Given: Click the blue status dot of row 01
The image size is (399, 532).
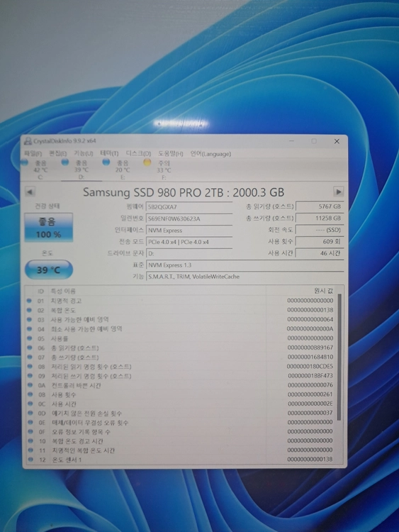Looking at the screenshot, I should (29, 300).
